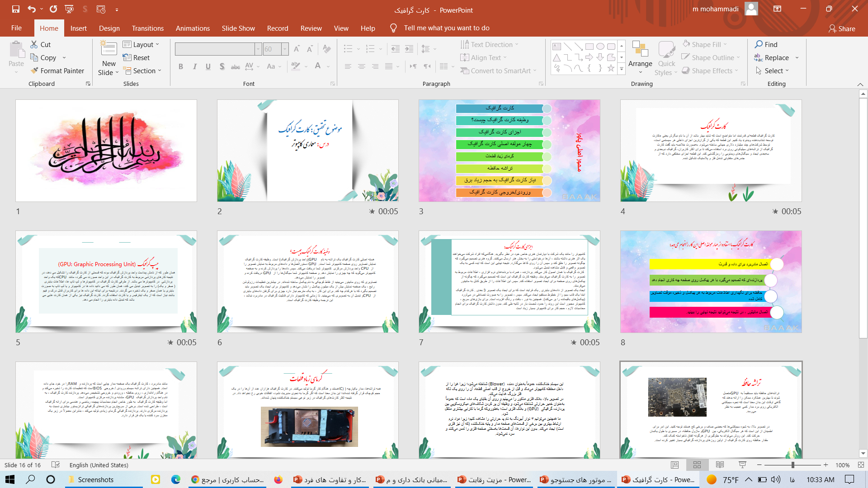Select slide 3 thumbnail
Viewport: 868px width, 488px height.
tap(509, 150)
